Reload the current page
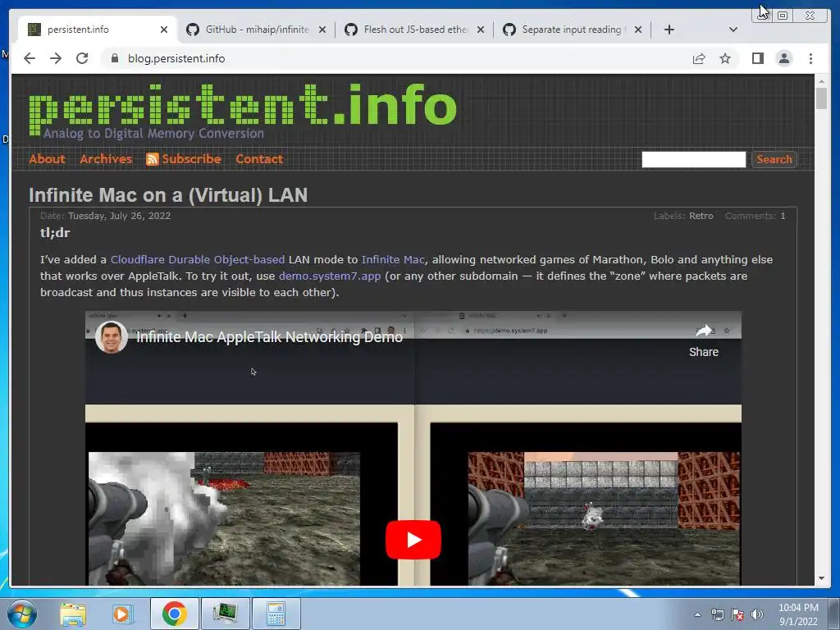The width and height of the screenshot is (840, 630). click(x=82, y=58)
